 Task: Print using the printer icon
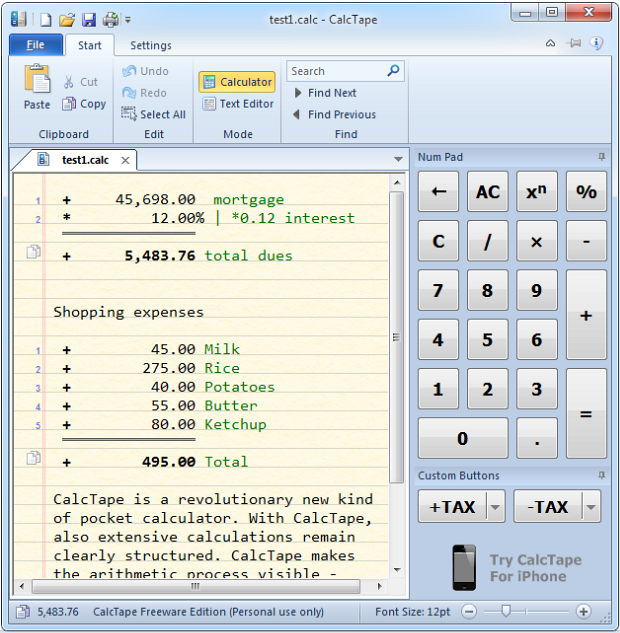coord(111,19)
